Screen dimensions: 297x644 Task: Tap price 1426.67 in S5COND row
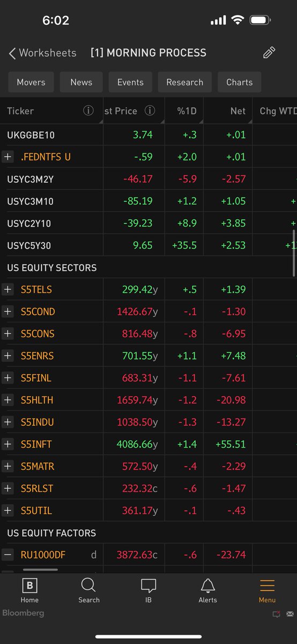pos(137,311)
